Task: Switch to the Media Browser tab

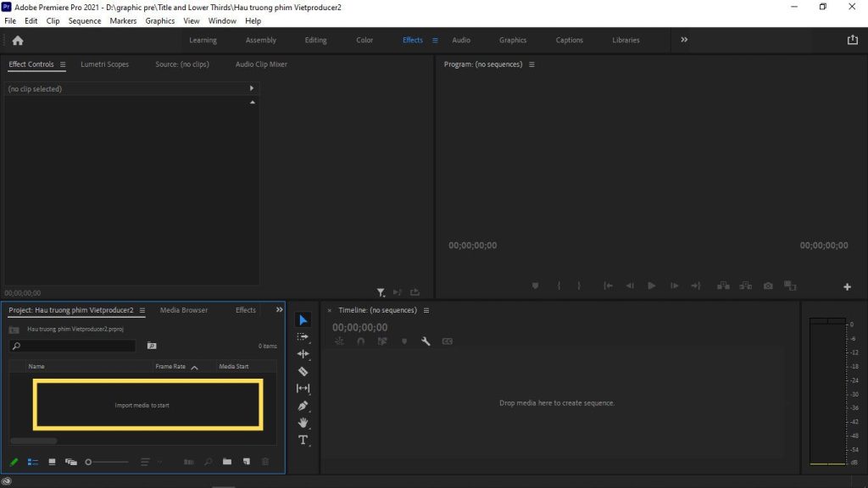Action: tap(183, 310)
